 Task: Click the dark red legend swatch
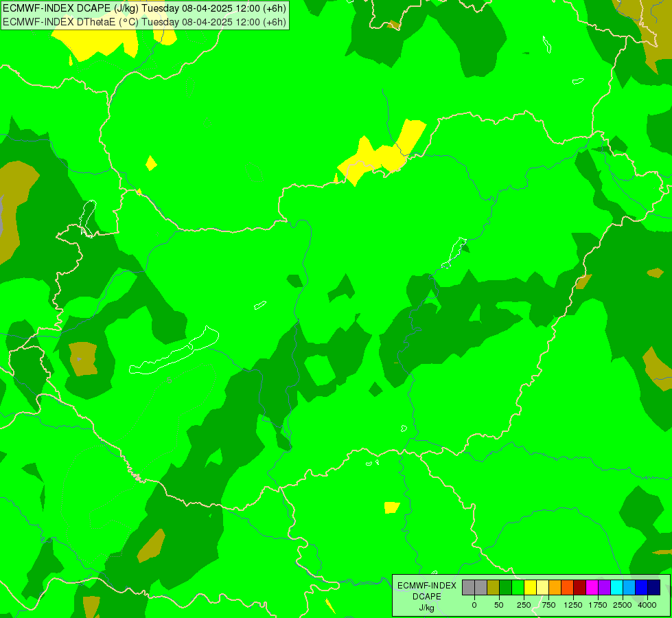coord(580,588)
